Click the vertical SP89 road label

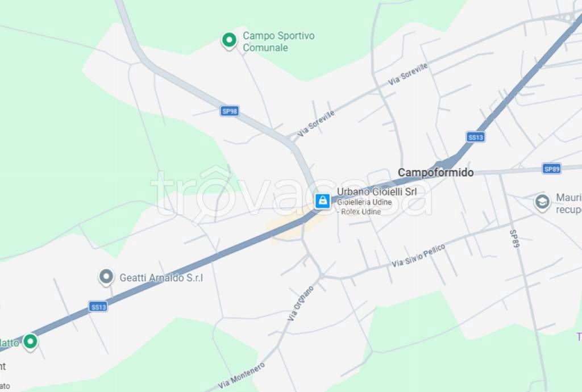(x=514, y=239)
